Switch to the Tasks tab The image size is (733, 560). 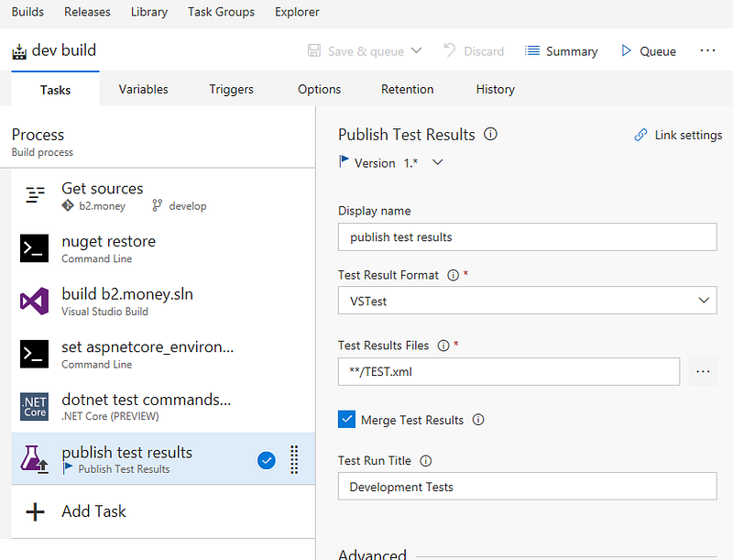(55, 89)
